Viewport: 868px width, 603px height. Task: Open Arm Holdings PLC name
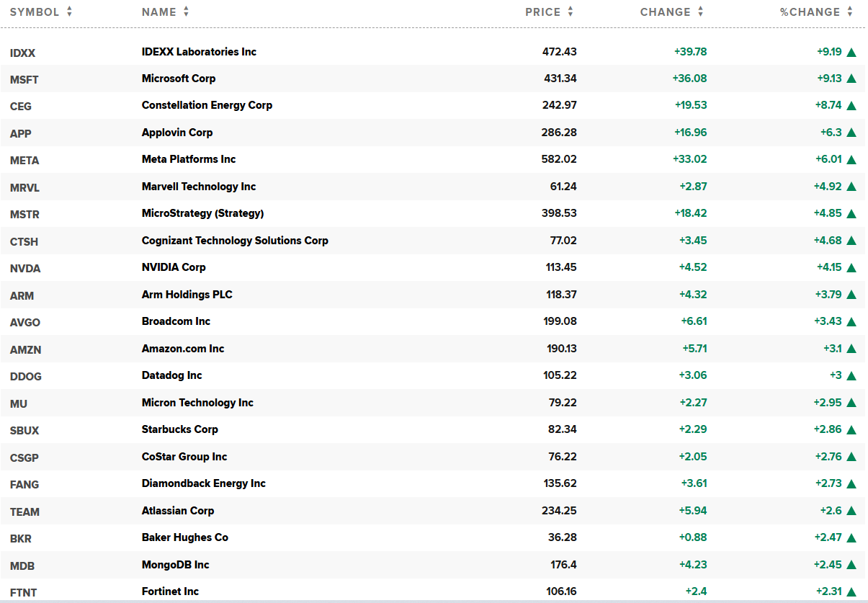click(x=187, y=295)
